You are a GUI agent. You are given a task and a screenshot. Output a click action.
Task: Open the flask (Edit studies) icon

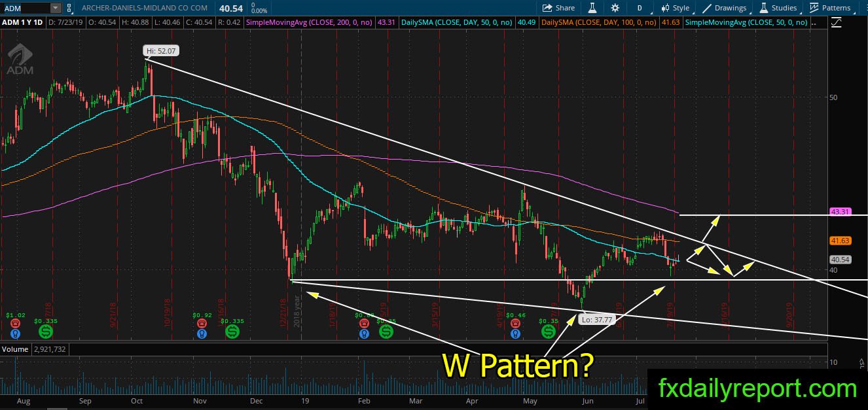click(592, 8)
